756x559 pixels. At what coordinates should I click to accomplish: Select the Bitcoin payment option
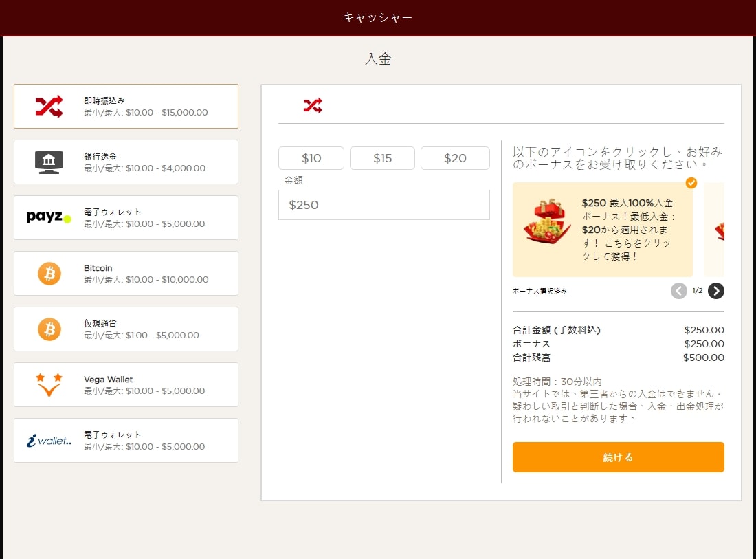(48, 273)
